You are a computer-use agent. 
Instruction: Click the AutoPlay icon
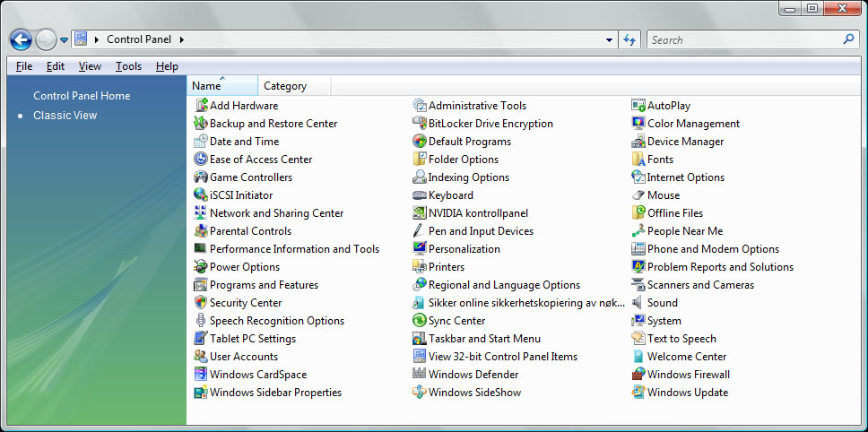coord(638,105)
